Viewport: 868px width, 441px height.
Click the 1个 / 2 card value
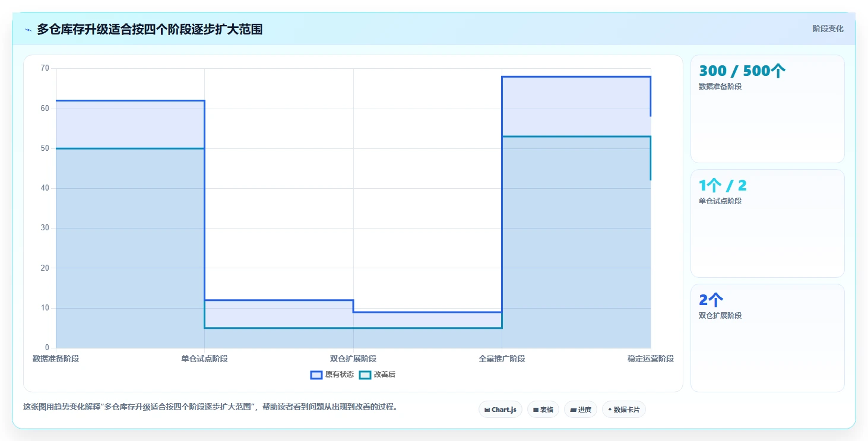point(723,186)
